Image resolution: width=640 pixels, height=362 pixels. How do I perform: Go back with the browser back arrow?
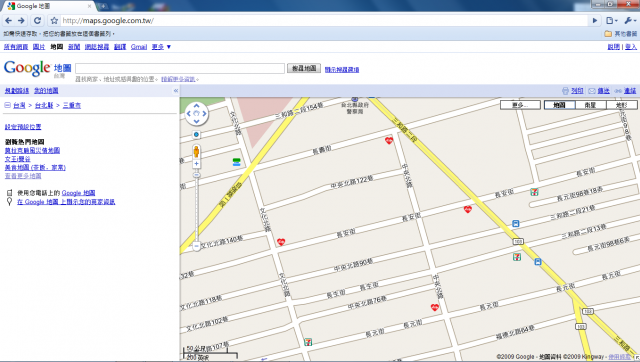click(x=8, y=20)
